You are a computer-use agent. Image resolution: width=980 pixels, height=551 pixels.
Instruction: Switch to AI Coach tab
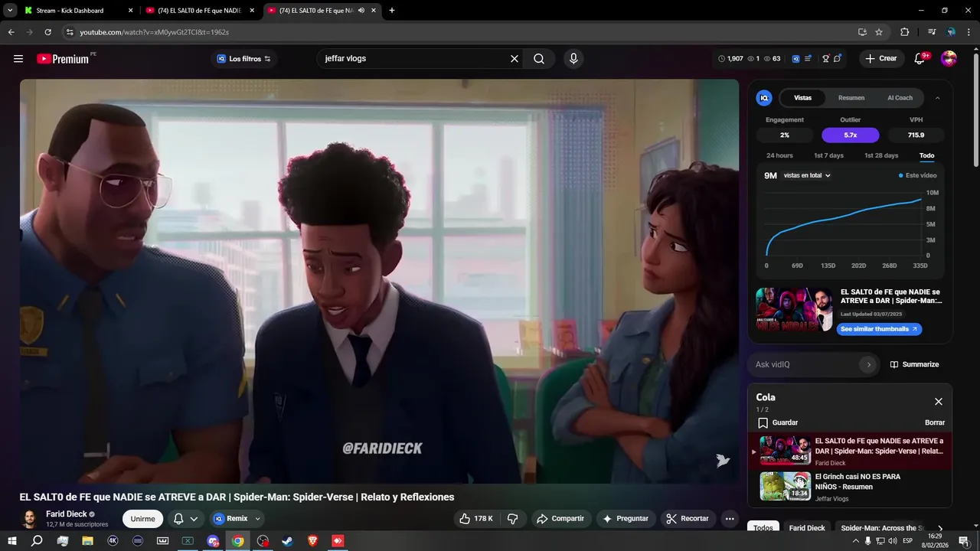coord(900,98)
